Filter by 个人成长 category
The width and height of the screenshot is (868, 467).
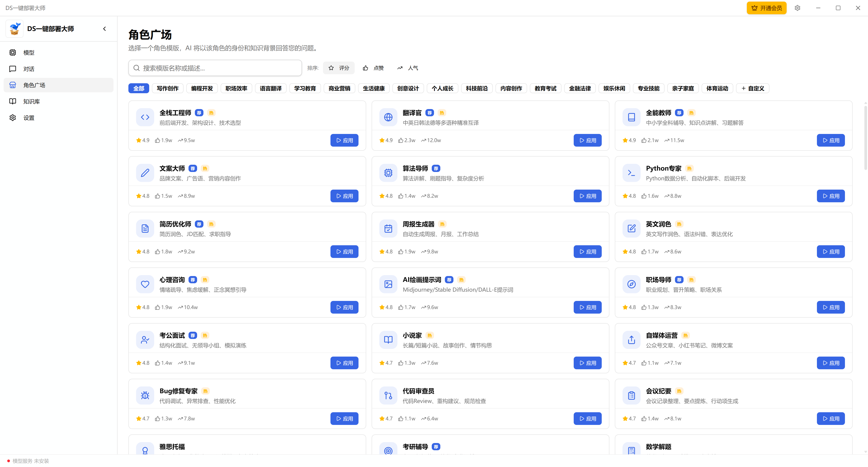pos(442,88)
